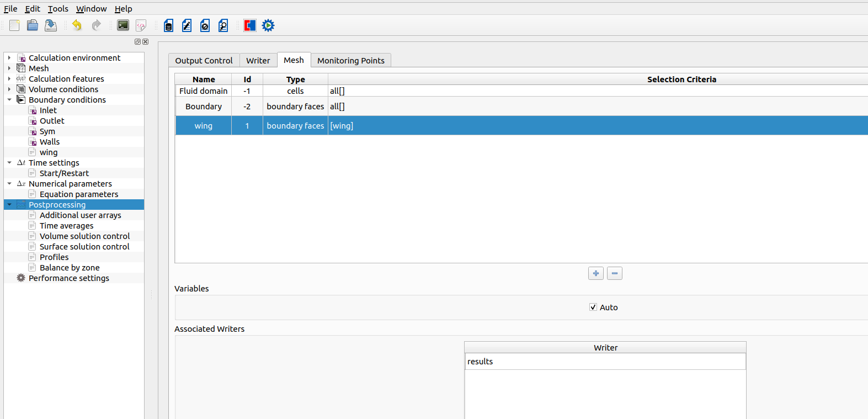Image resolution: width=868 pixels, height=419 pixels.
Task: Click the red and blue OpenTURNS icon
Action: click(250, 25)
